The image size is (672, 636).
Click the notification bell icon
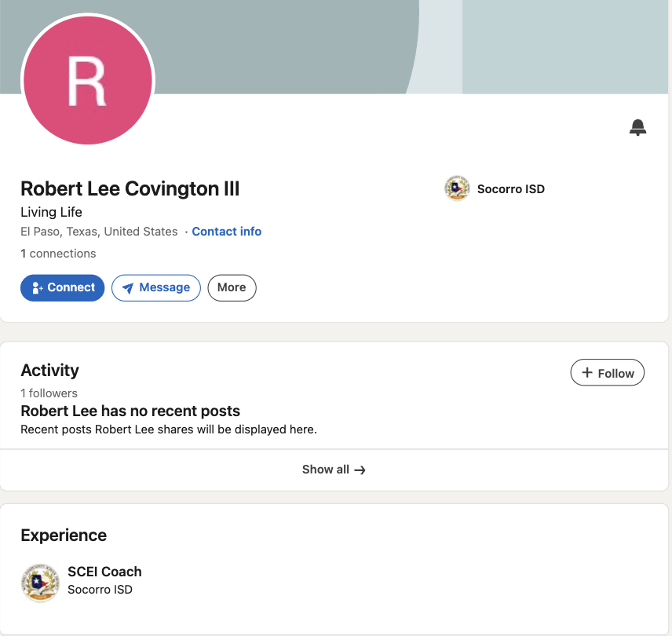[x=637, y=128]
